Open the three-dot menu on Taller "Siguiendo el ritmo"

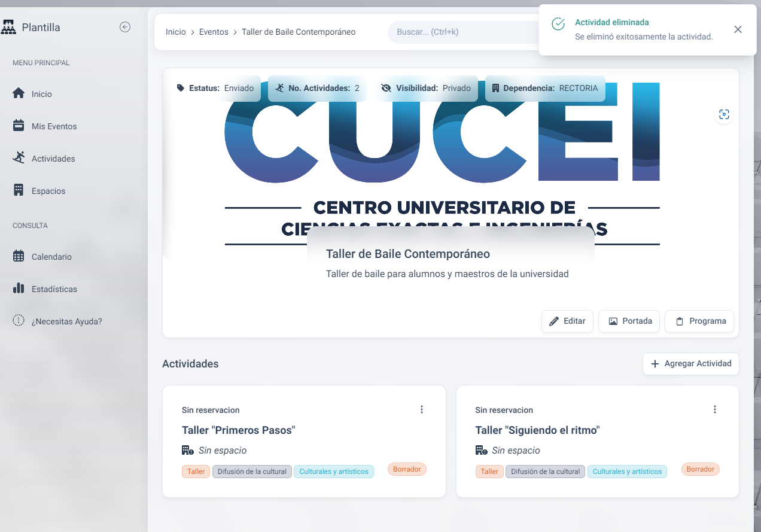click(715, 409)
